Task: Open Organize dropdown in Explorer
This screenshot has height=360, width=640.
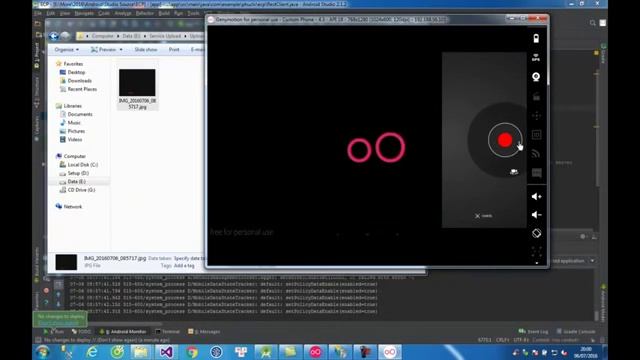Action: [x=67, y=49]
